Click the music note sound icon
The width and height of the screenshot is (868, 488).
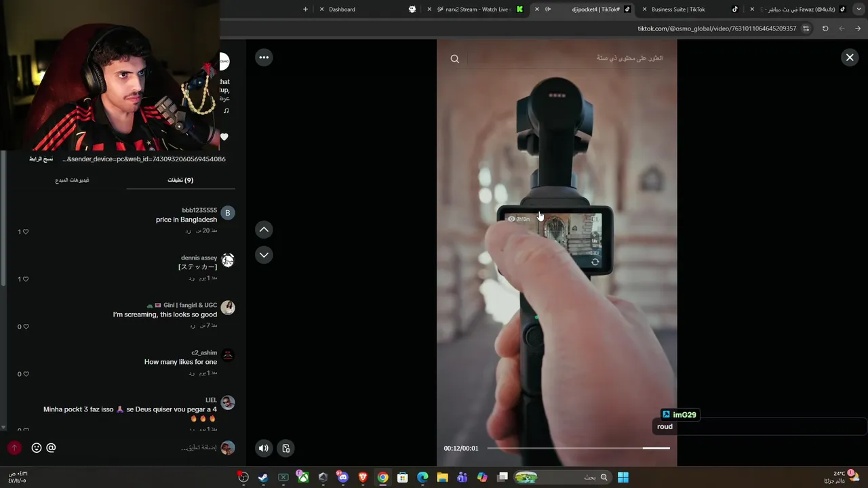coord(226,110)
